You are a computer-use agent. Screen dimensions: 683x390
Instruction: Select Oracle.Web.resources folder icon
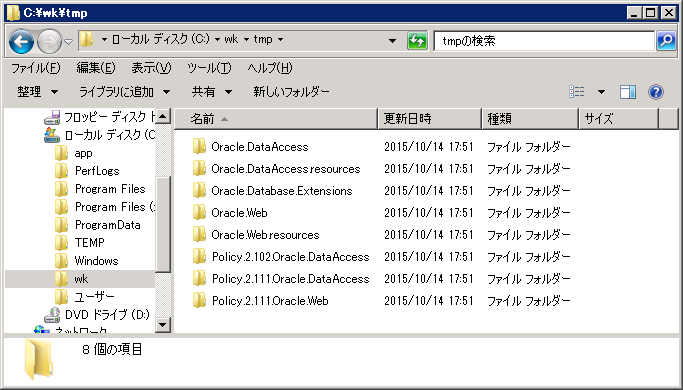point(199,234)
